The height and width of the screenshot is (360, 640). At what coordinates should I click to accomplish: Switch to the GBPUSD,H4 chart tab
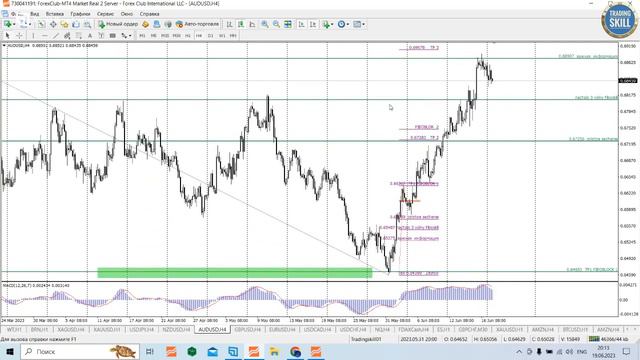(x=248, y=329)
